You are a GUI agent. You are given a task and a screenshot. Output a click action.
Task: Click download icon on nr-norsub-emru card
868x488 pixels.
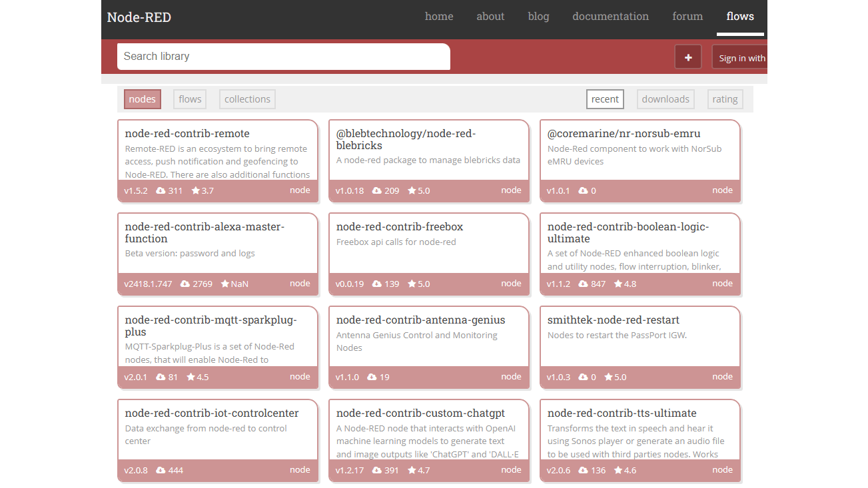click(584, 190)
